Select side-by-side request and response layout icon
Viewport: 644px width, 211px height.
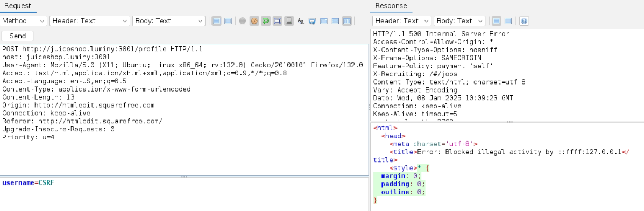[347, 21]
